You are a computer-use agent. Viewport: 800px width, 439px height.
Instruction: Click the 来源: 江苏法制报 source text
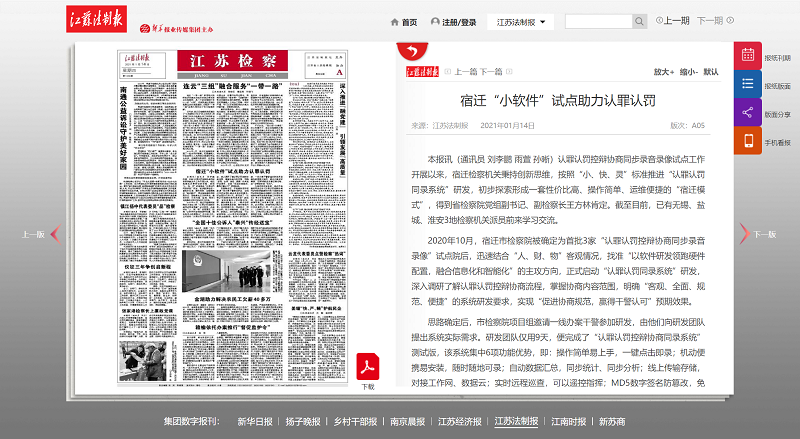click(x=440, y=126)
